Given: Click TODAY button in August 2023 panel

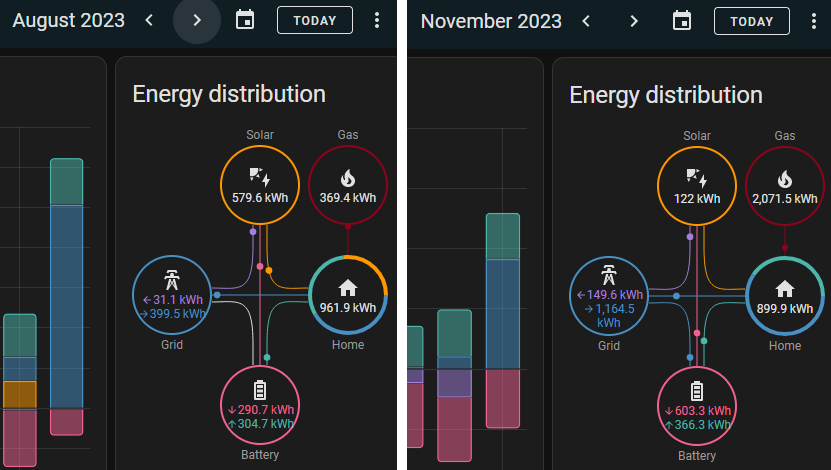Looking at the screenshot, I should click(x=314, y=20).
